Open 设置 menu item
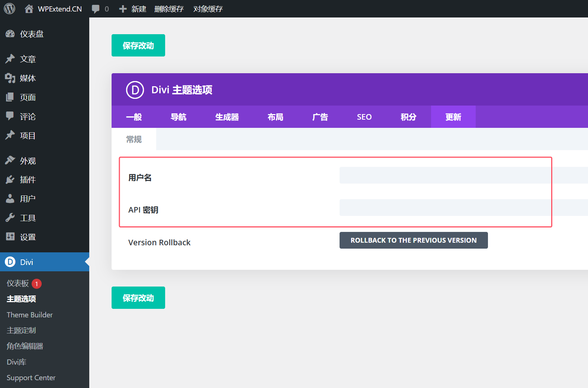 [x=28, y=237]
